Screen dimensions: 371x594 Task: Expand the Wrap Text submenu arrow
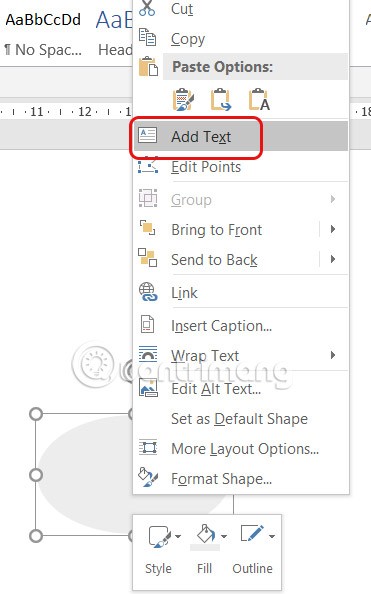point(333,355)
